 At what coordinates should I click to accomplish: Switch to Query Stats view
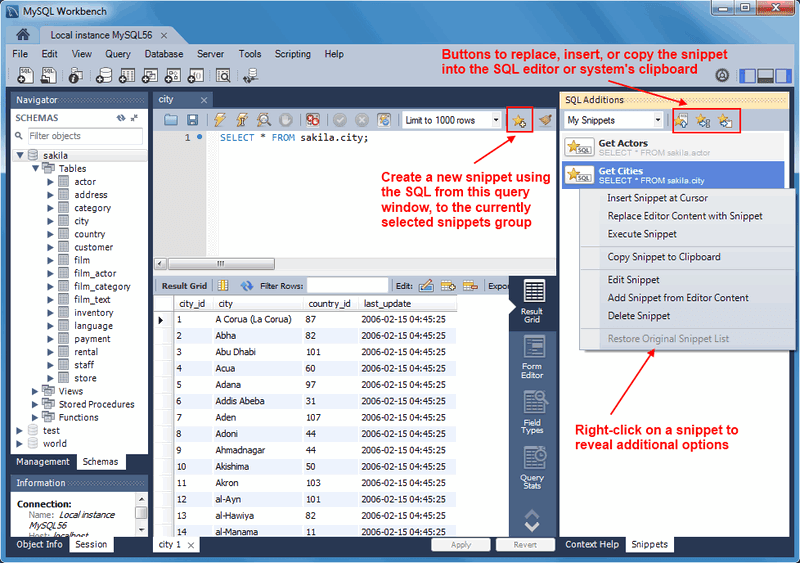(532, 468)
